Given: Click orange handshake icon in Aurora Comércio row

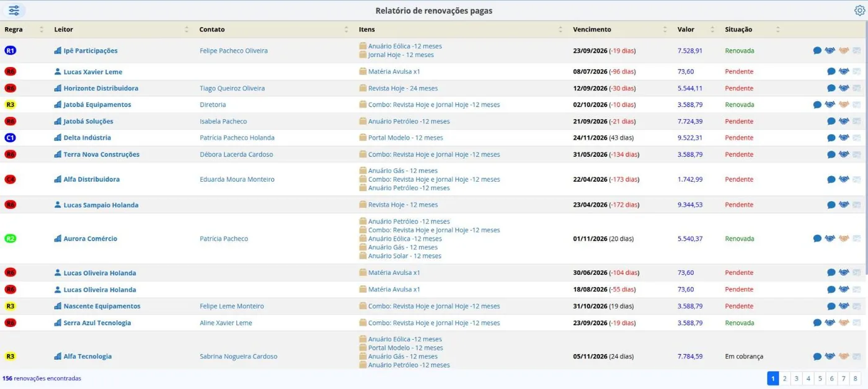Looking at the screenshot, I should 843,239.
